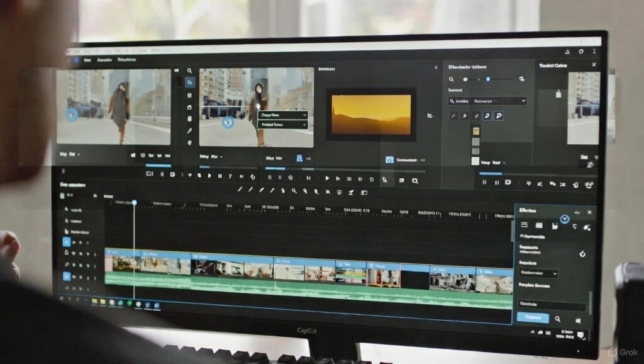Open the third menu in the top menu bar
Image resolution: width=644 pixels, height=364 pixels.
127,60
